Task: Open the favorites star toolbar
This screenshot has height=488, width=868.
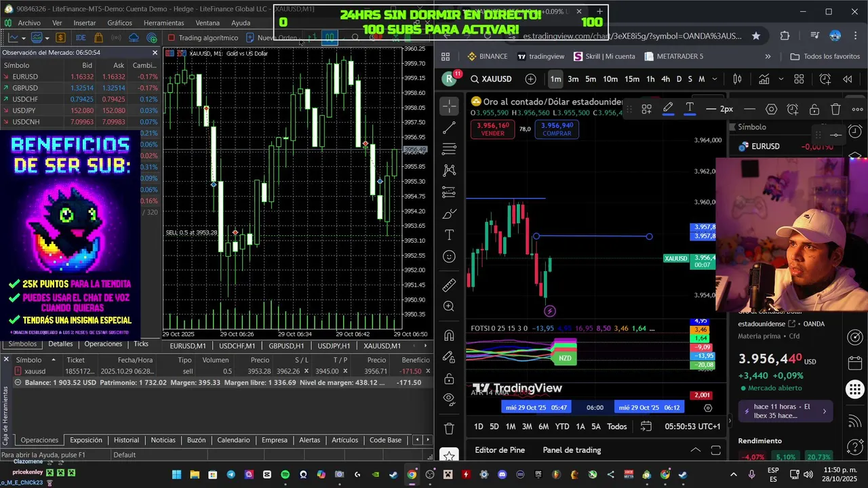Action: (448, 455)
